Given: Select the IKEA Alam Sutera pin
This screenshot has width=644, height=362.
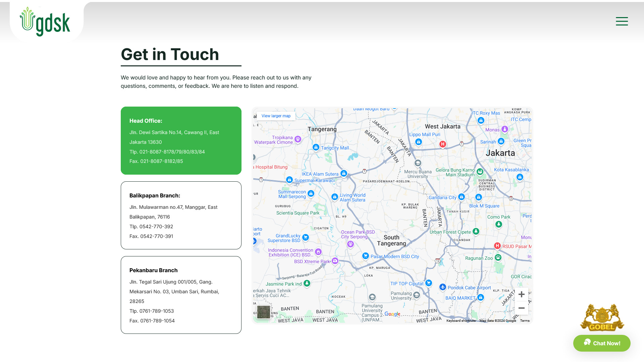Looking at the screenshot, I should 343,173.
